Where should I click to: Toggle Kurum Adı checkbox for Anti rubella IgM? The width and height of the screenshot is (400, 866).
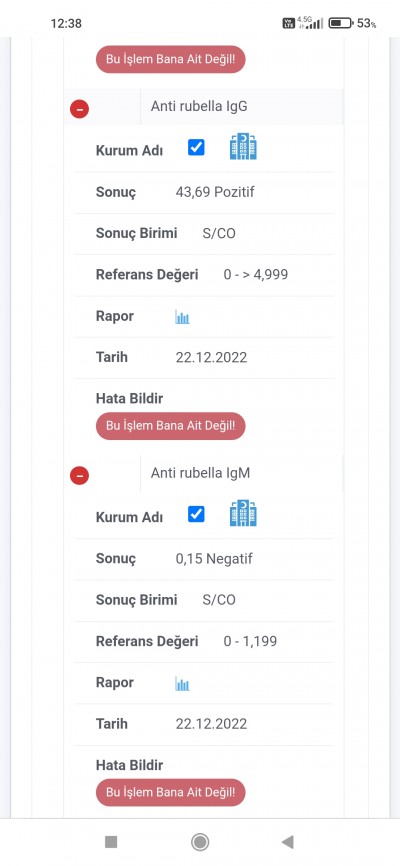click(196, 514)
